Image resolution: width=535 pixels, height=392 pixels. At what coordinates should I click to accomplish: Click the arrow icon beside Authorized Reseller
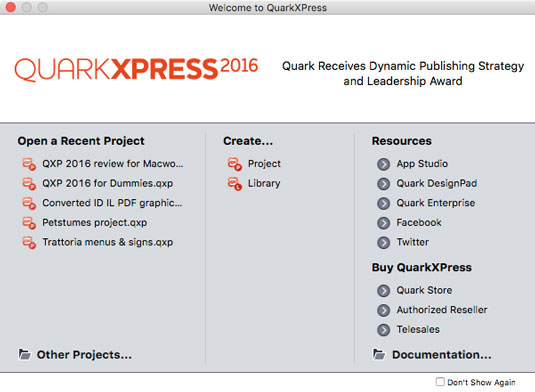tap(384, 310)
